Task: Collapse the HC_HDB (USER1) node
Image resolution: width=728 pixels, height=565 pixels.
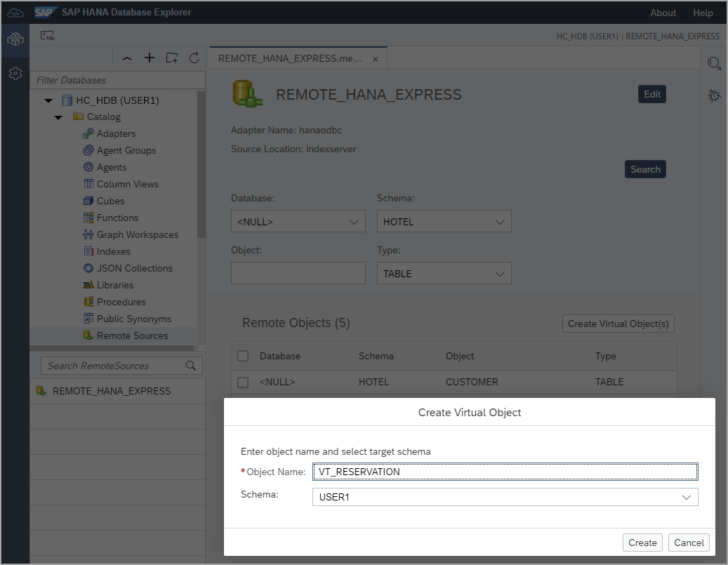Action: (48, 100)
